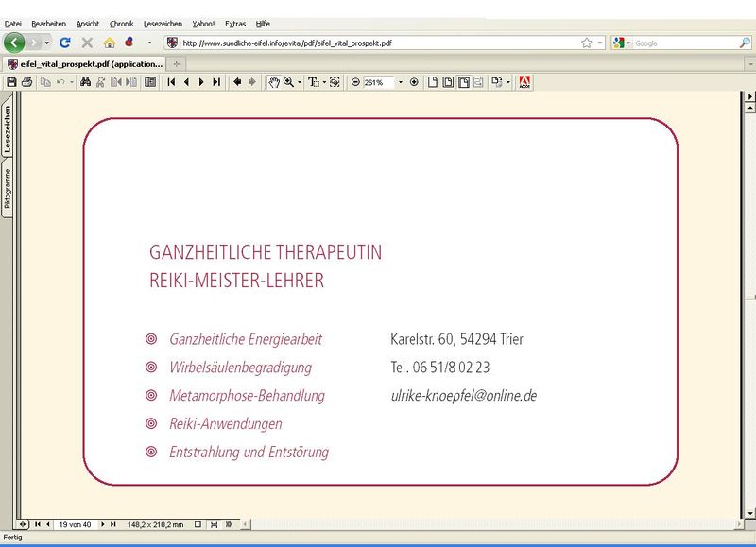
Task: Open a new tab with plus button
Action: tap(177, 63)
